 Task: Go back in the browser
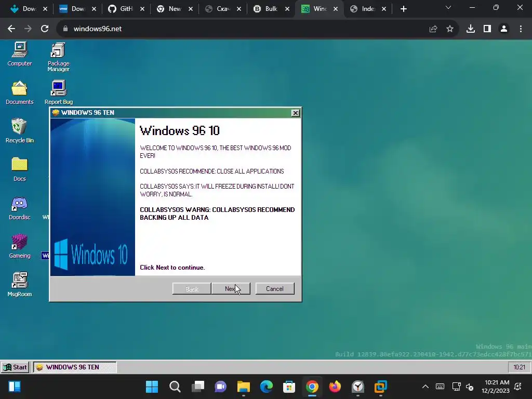tap(11, 29)
